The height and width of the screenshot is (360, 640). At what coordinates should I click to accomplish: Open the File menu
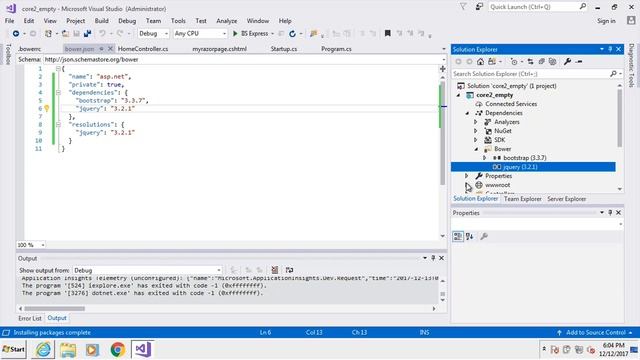pos(9,21)
